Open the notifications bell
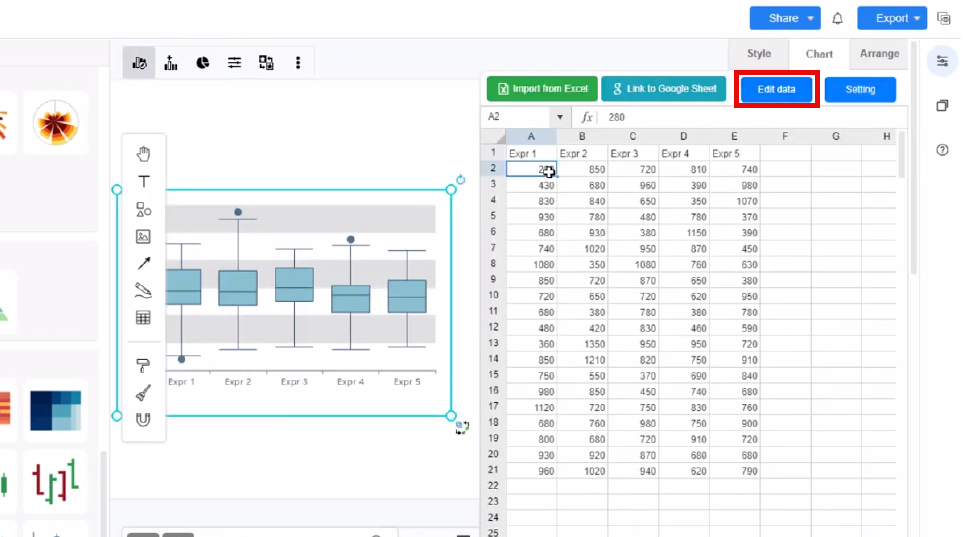The width and height of the screenshot is (963, 537). tap(838, 19)
